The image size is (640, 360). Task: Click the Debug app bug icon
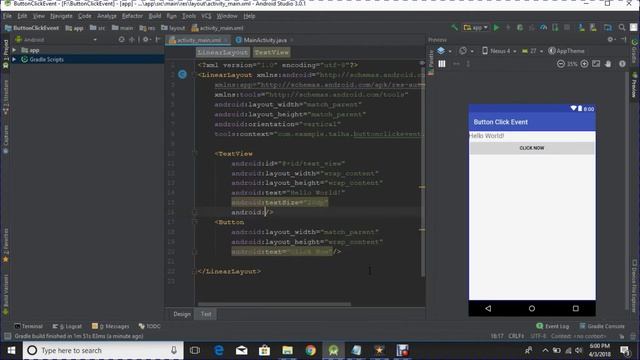520,28
